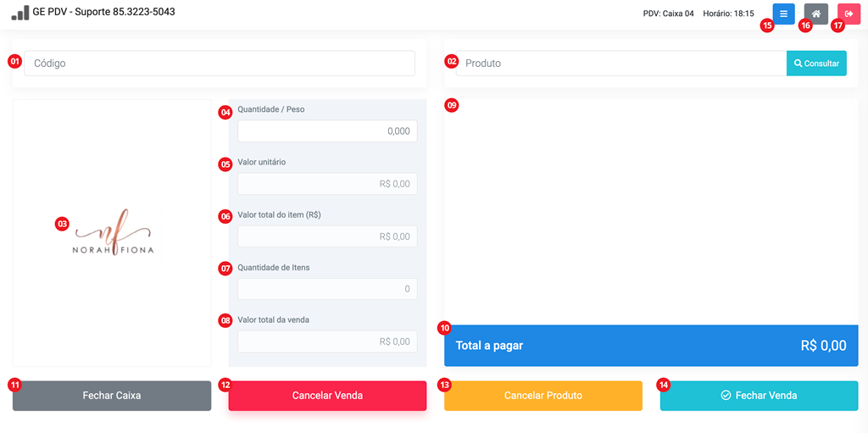Go to home via house icon
868x433 pixels.
[x=816, y=14]
